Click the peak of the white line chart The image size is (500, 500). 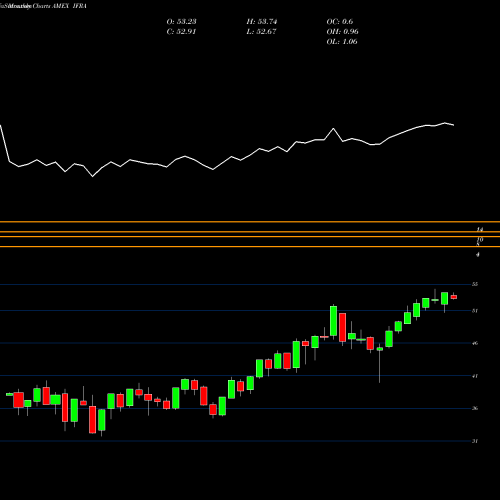click(x=445, y=123)
